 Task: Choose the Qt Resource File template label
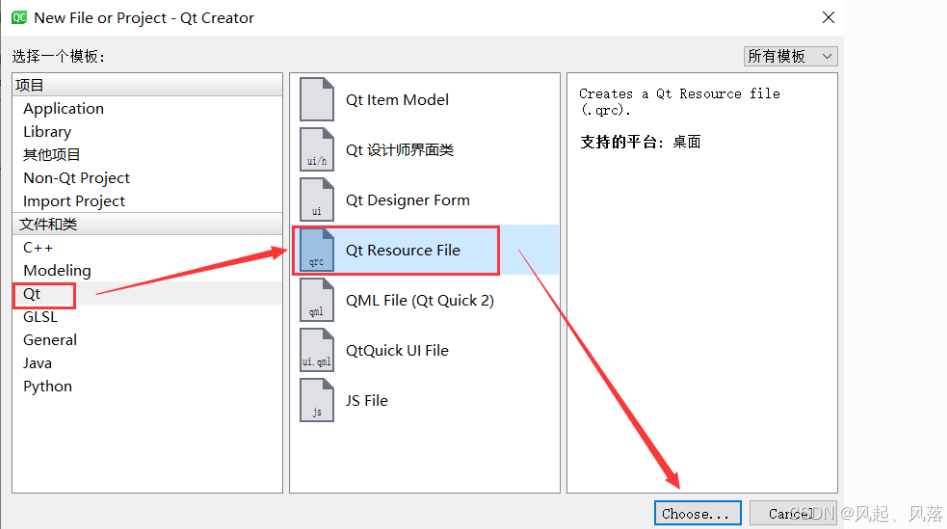(403, 250)
